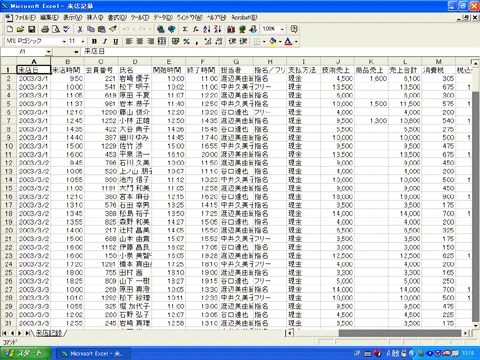Decrease decimal places icon
This screenshot has width=480, height=360.
[219, 41]
